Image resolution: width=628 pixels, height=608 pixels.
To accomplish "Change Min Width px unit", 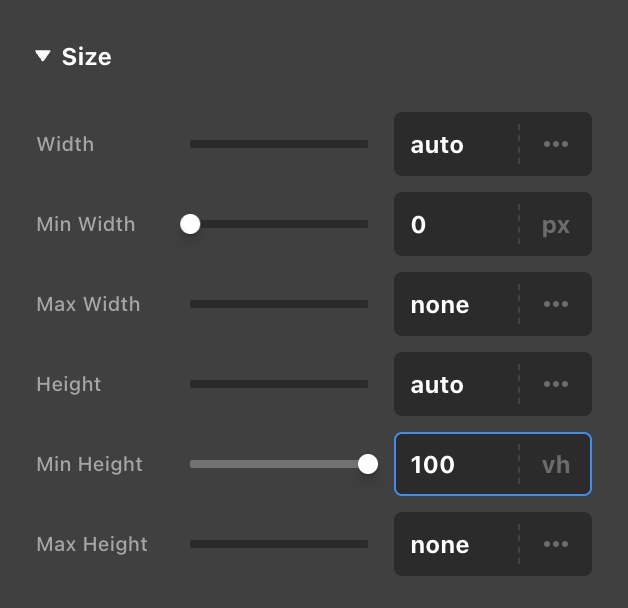I will point(555,224).
